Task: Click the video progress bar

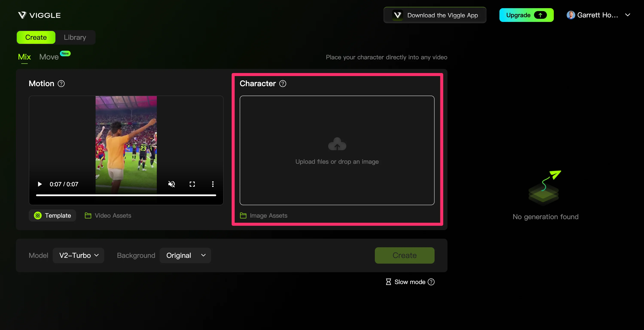Action: [x=126, y=195]
